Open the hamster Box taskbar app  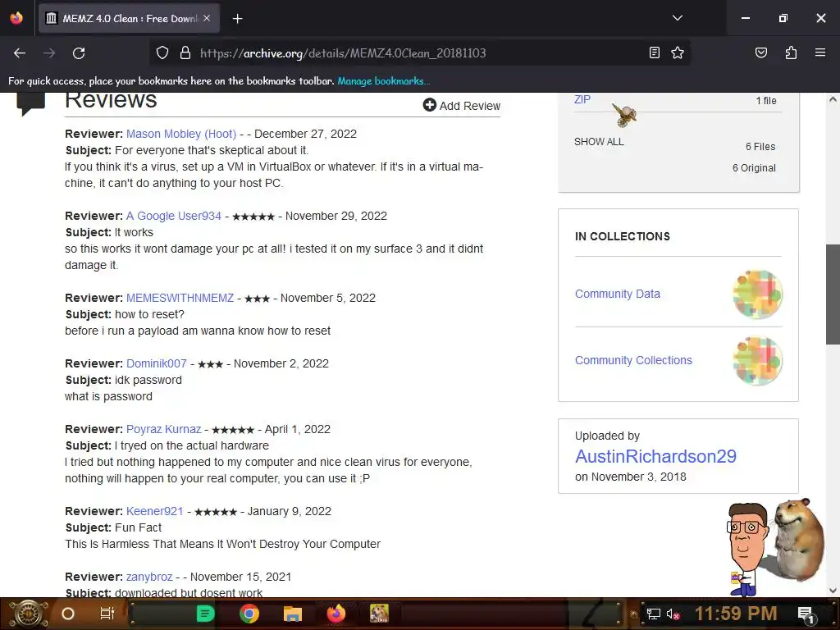point(379,614)
